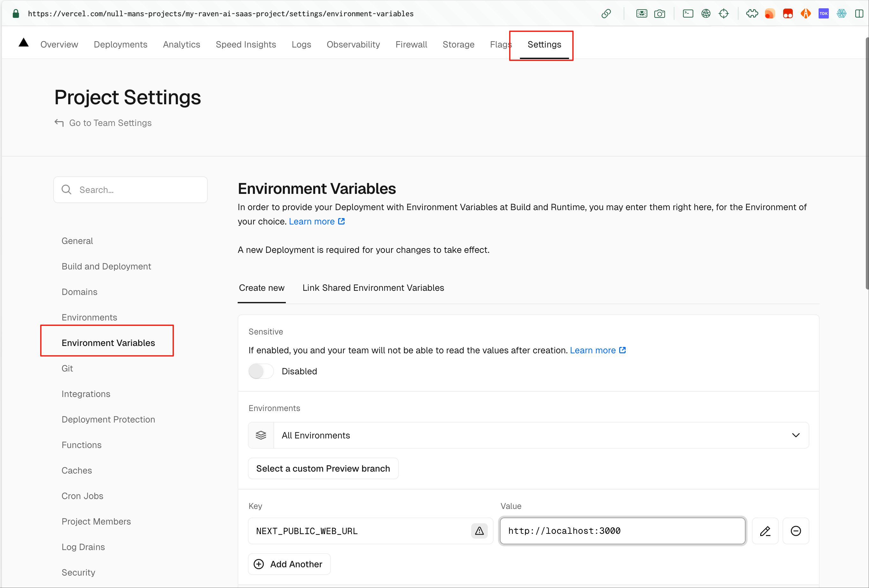Click the red two-dots extension icon
This screenshot has height=588, width=869.
click(788, 14)
